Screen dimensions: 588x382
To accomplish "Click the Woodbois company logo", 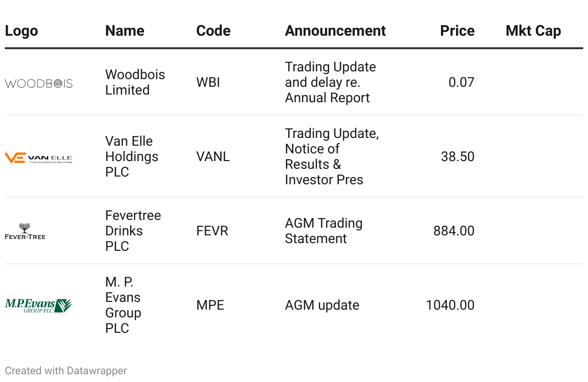I will 39,83.
